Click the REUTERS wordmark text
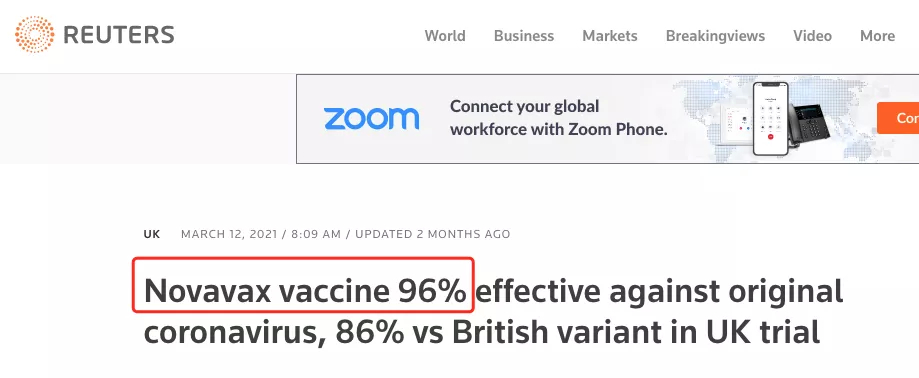The width and height of the screenshot is (919, 378). coord(118,36)
